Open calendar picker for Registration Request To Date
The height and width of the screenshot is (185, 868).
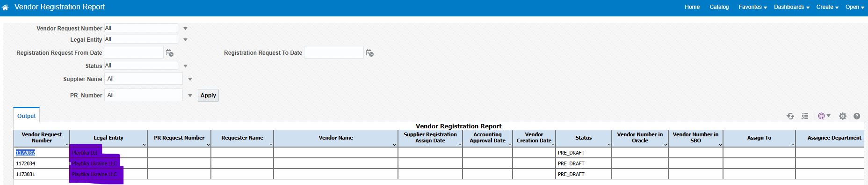(370, 53)
